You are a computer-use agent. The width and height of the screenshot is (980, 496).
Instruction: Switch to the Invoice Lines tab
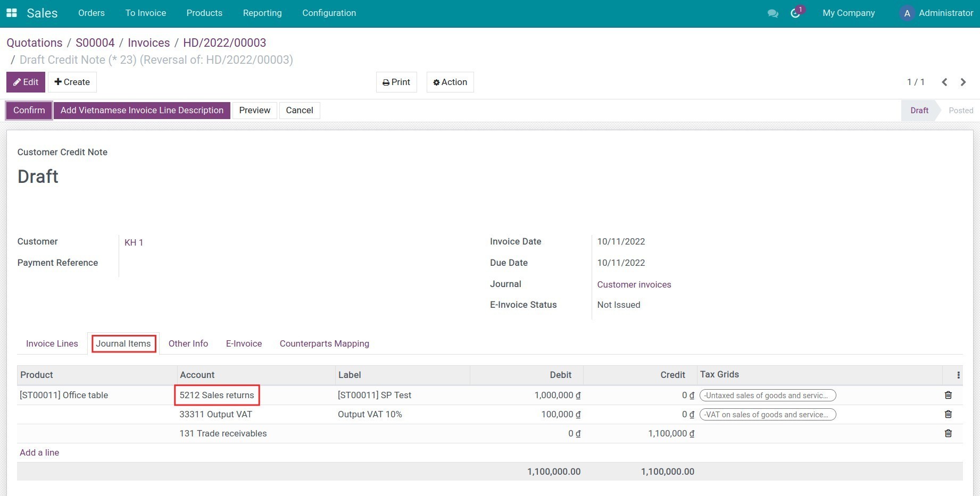pos(52,343)
